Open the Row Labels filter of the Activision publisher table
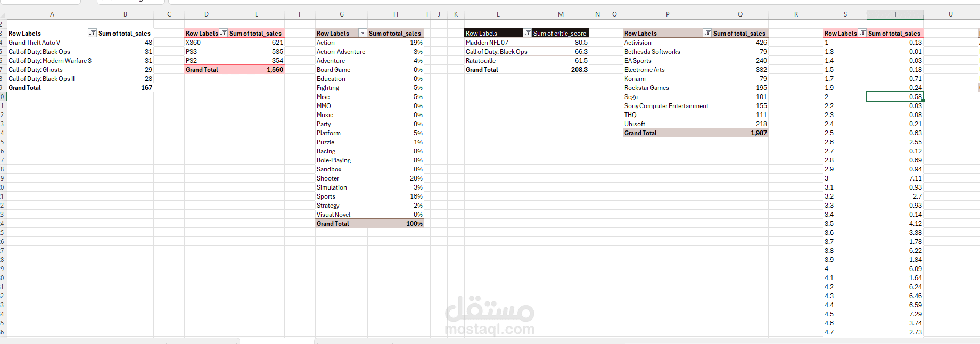This screenshot has height=344, width=980. point(707,33)
